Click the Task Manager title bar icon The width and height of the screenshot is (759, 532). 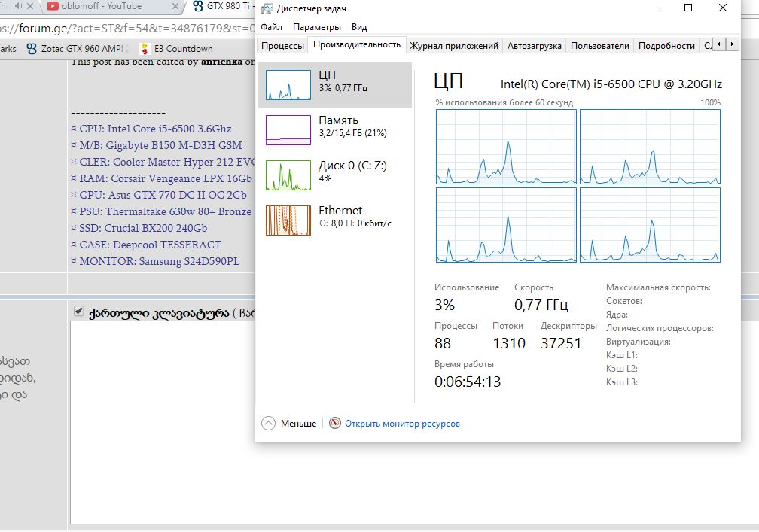point(267,9)
